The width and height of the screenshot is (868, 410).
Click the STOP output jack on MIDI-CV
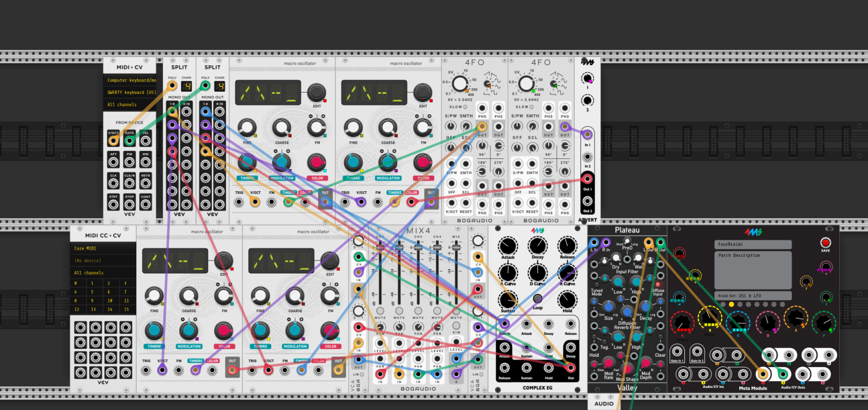tap(130, 204)
